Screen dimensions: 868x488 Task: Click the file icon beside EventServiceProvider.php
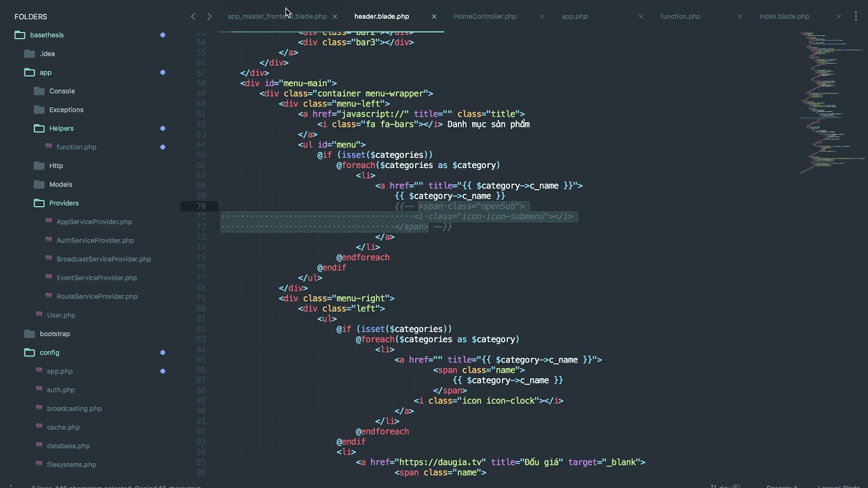(49, 277)
